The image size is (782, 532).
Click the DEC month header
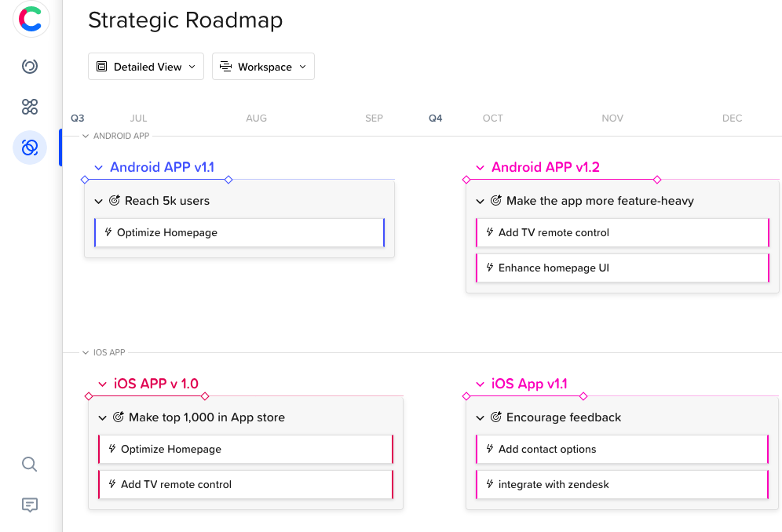point(732,118)
